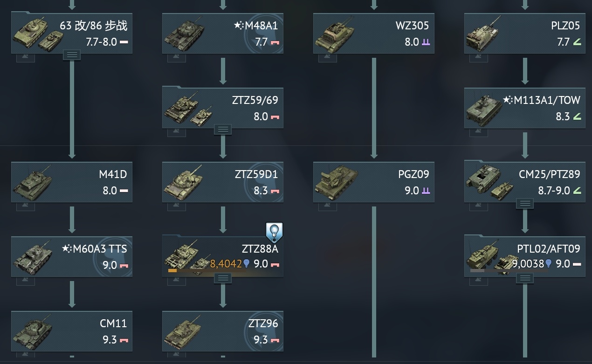Expand the ZTZ59/69 group folder
The width and height of the screenshot is (592, 364).
223,130
